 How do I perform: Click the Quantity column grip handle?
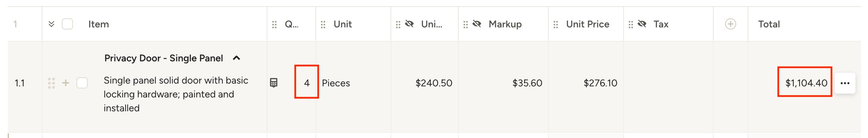pyautogui.click(x=274, y=24)
